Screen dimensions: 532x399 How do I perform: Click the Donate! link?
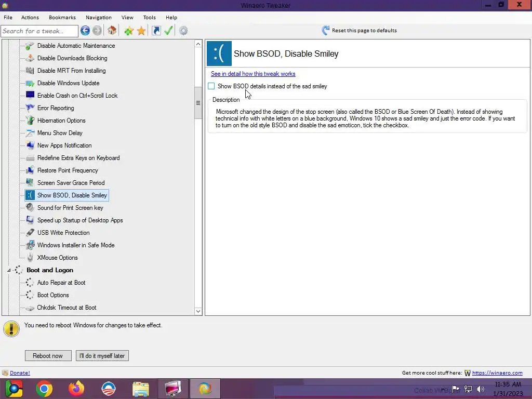pos(20,373)
